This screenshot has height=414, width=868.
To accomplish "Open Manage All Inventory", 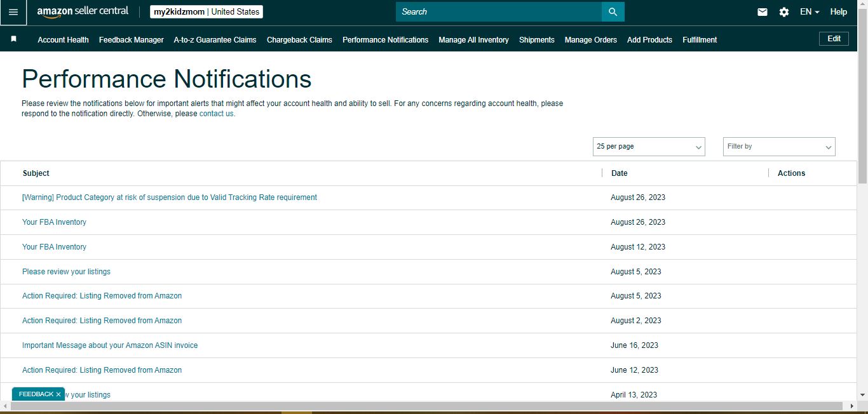I will 473,39.
